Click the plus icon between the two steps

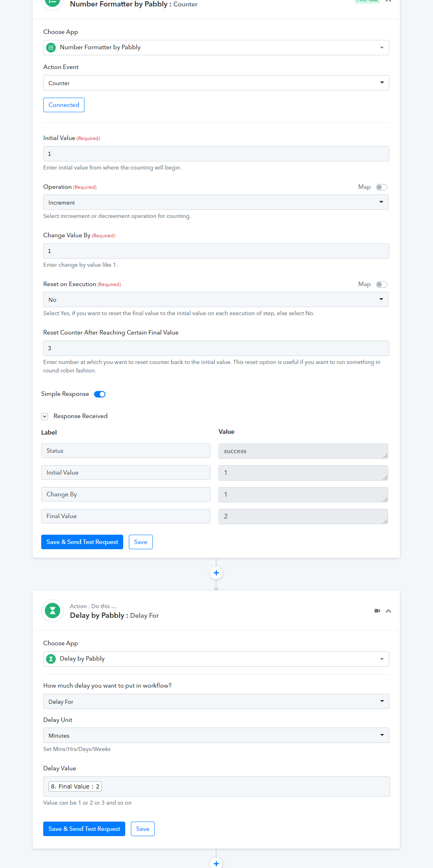216,573
